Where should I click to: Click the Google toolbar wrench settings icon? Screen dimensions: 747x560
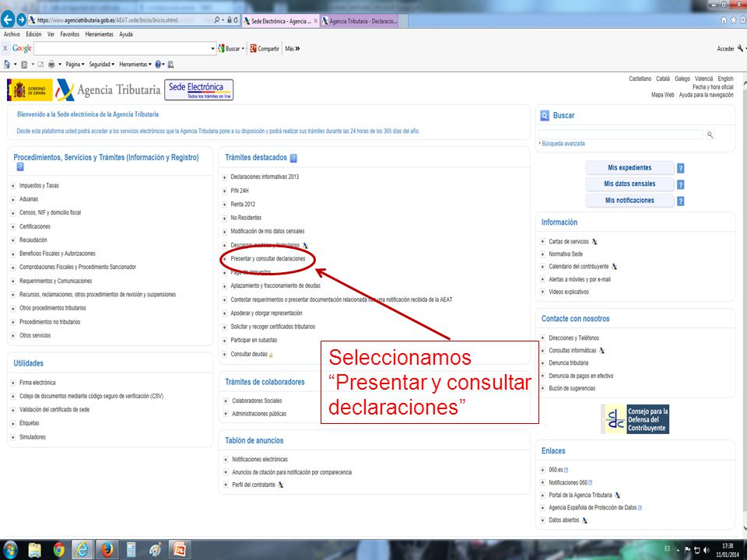coord(740,48)
